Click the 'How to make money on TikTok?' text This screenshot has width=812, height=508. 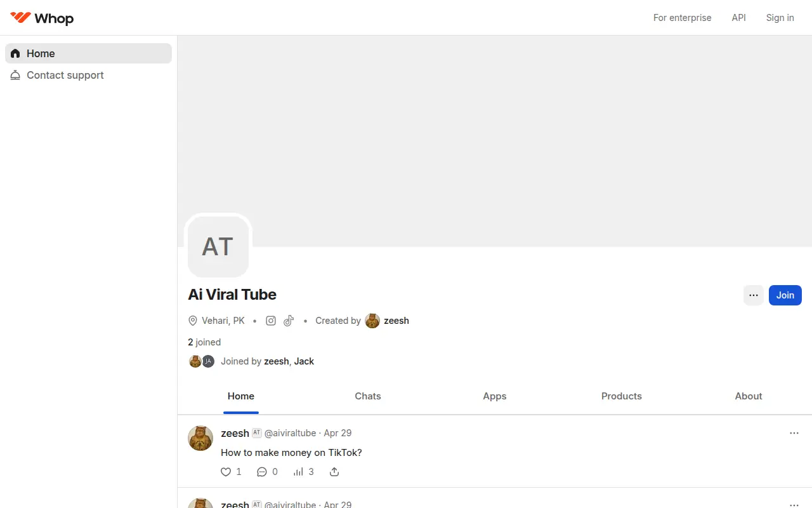click(291, 453)
